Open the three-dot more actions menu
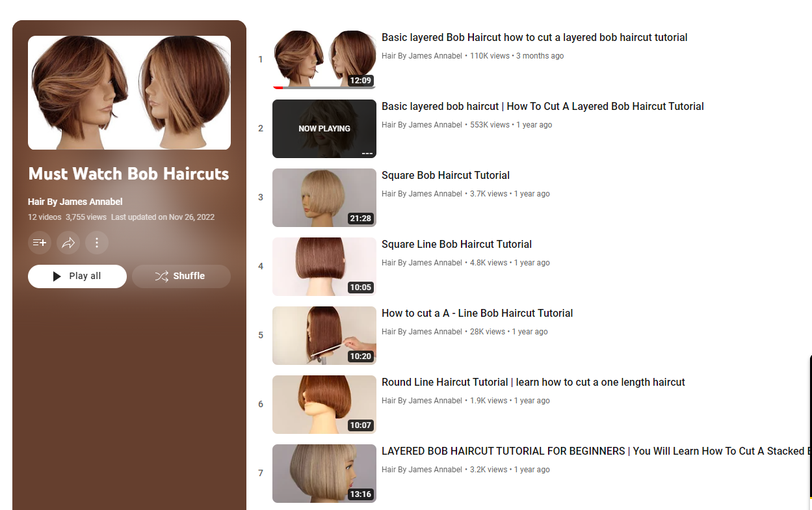812x510 pixels. pyautogui.click(x=97, y=243)
